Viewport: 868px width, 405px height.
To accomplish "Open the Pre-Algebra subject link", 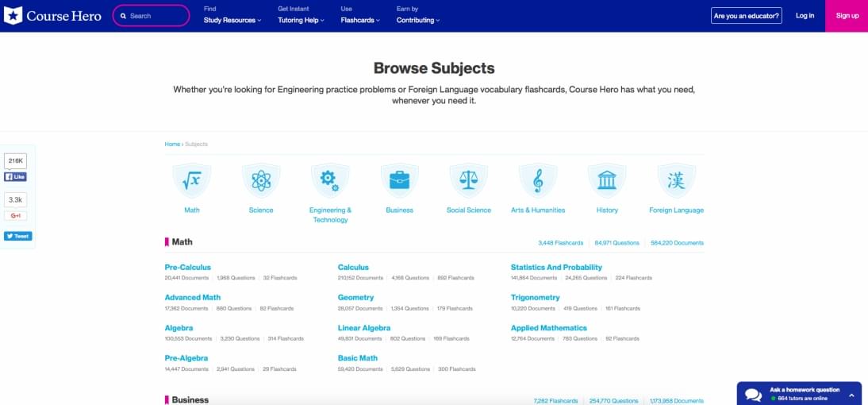I will point(186,358).
